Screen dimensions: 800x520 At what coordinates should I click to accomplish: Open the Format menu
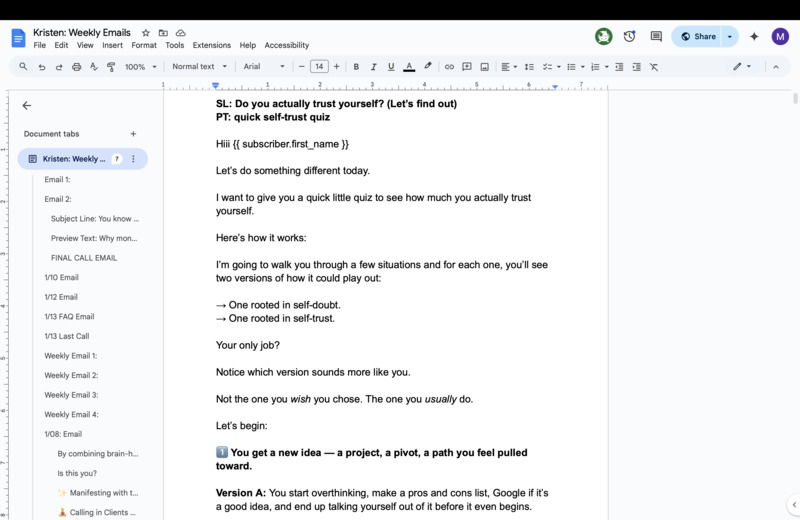(x=144, y=45)
